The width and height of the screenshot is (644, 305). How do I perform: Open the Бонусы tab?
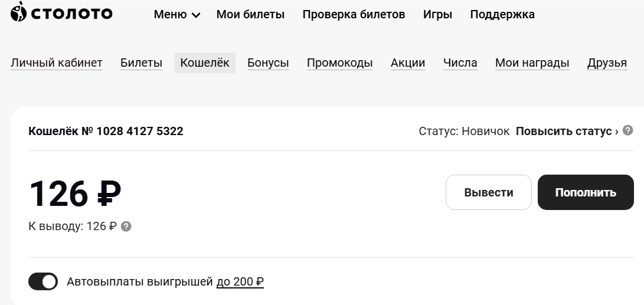pos(268,63)
